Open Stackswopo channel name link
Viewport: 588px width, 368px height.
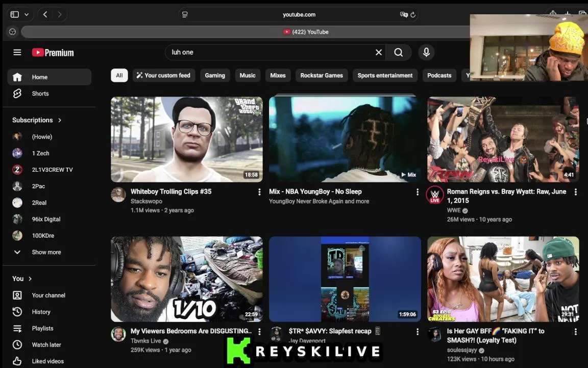tap(146, 201)
